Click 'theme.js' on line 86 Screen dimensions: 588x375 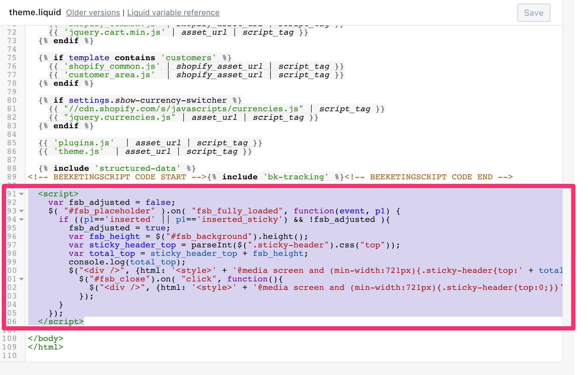pos(79,151)
